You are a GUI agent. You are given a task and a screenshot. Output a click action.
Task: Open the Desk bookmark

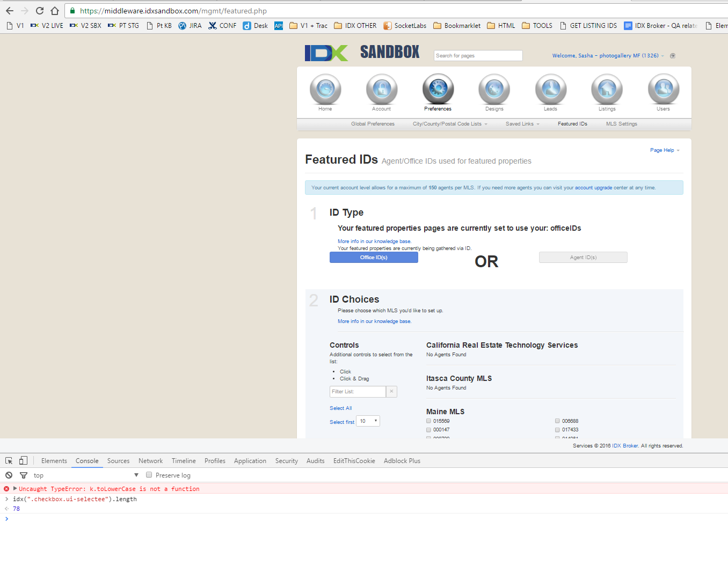pos(256,26)
